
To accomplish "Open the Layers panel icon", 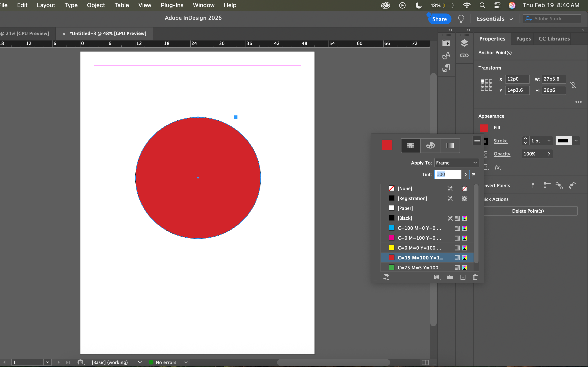I will tap(464, 43).
